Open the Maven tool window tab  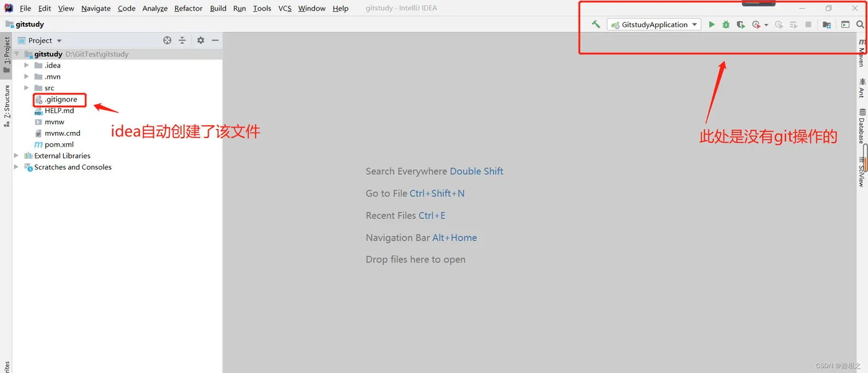861,52
